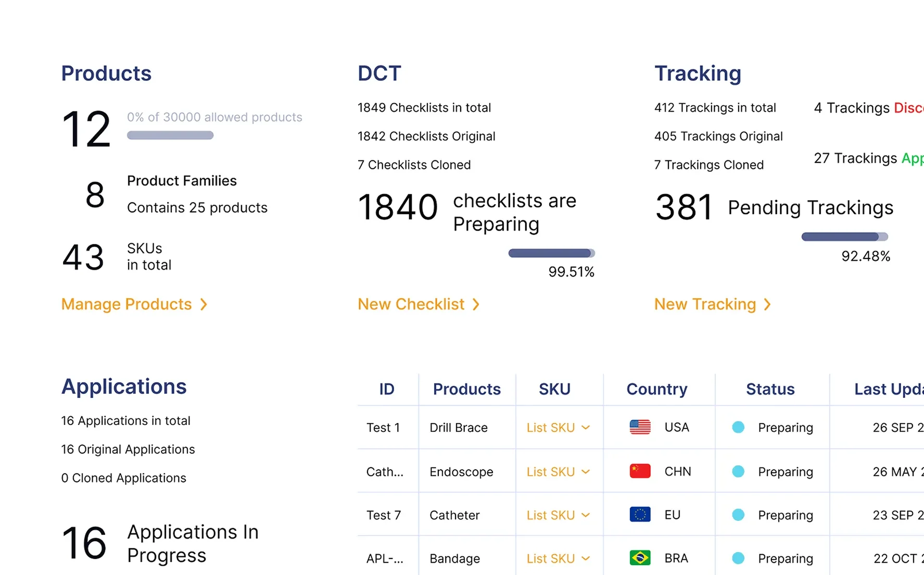Click the Preparing status dot for Test 1
The image size is (924, 575).
tap(738, 427)
